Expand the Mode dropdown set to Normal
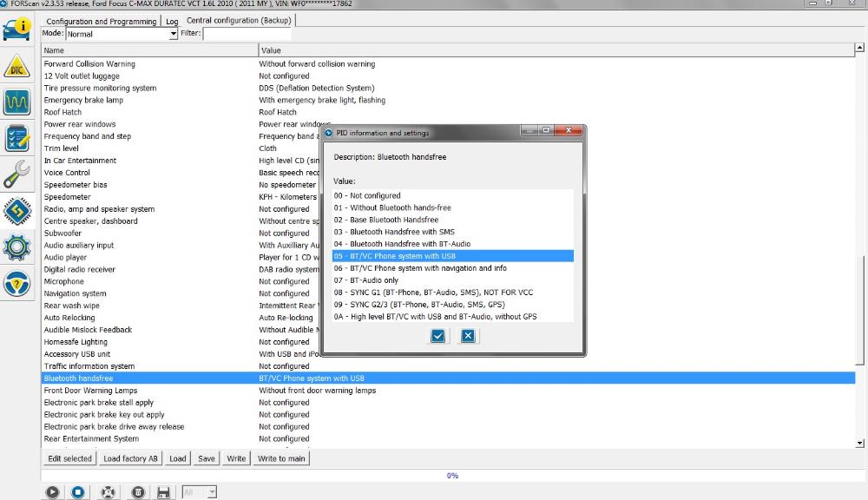The width and height of the screenshot is (868, 500). coord(174,34)
